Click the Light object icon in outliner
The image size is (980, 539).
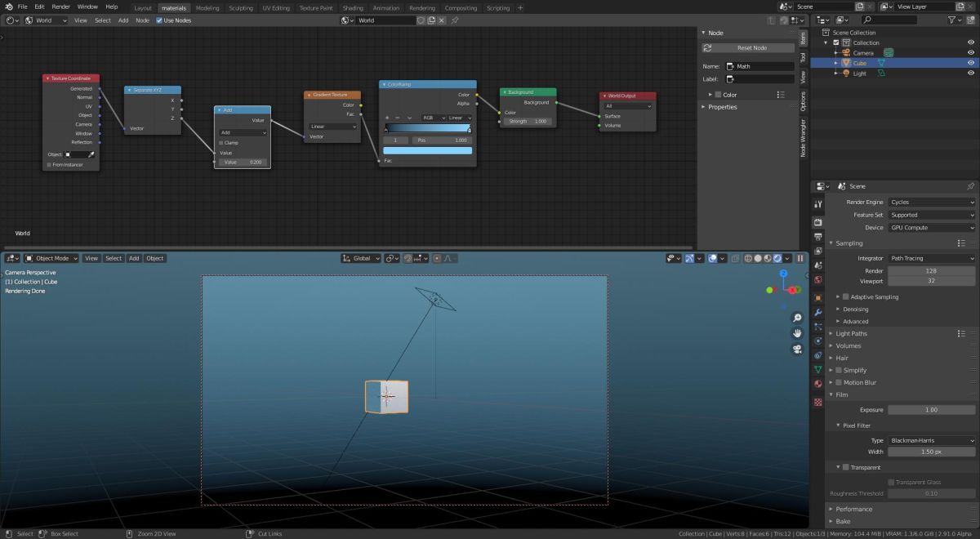click(x=846, y=73)
